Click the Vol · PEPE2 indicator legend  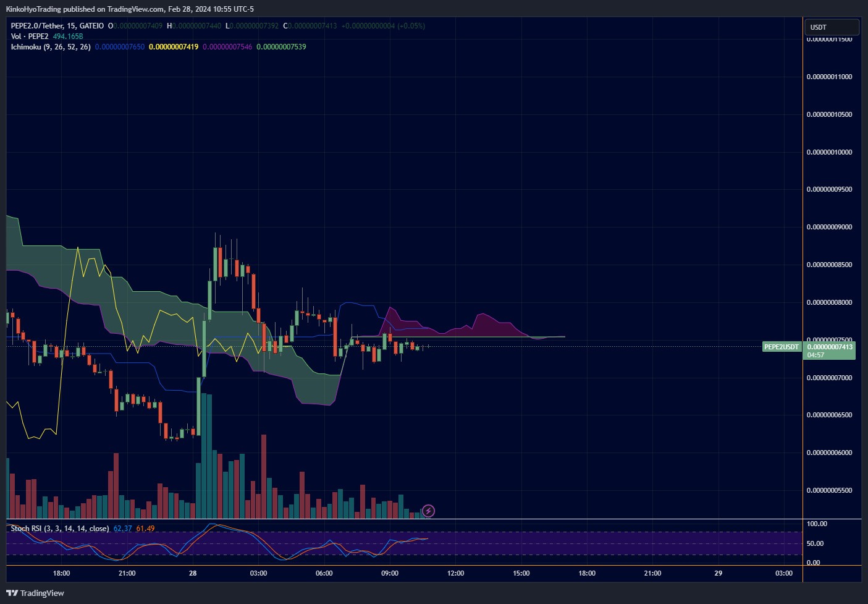click(30, 36)
